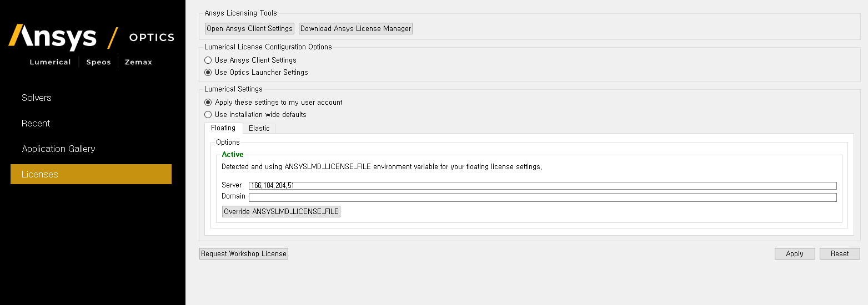Click the Speos label under the logo

point(99,62)
